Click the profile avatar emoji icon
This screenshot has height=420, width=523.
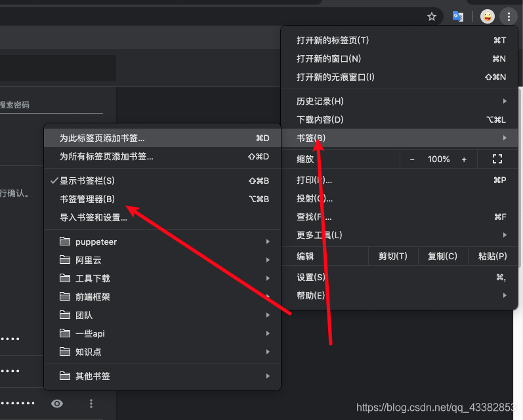coord(488,16)
